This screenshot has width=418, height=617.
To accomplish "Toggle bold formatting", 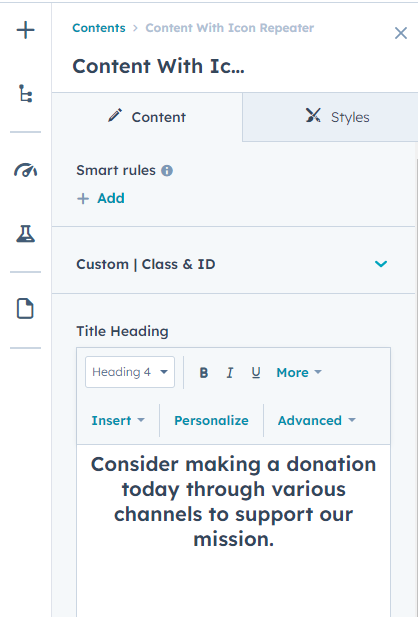I will click(x=203, y=373).
